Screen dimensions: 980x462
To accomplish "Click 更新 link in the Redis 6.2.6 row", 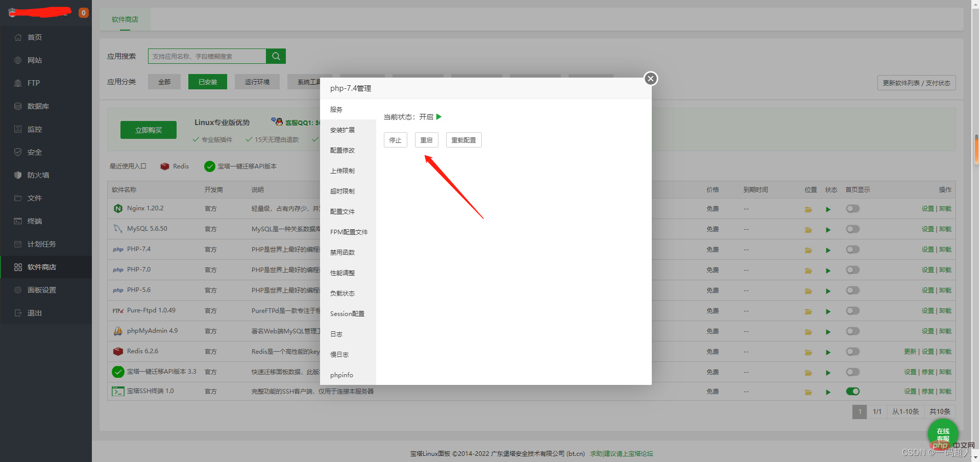I will tap(910, 352).
